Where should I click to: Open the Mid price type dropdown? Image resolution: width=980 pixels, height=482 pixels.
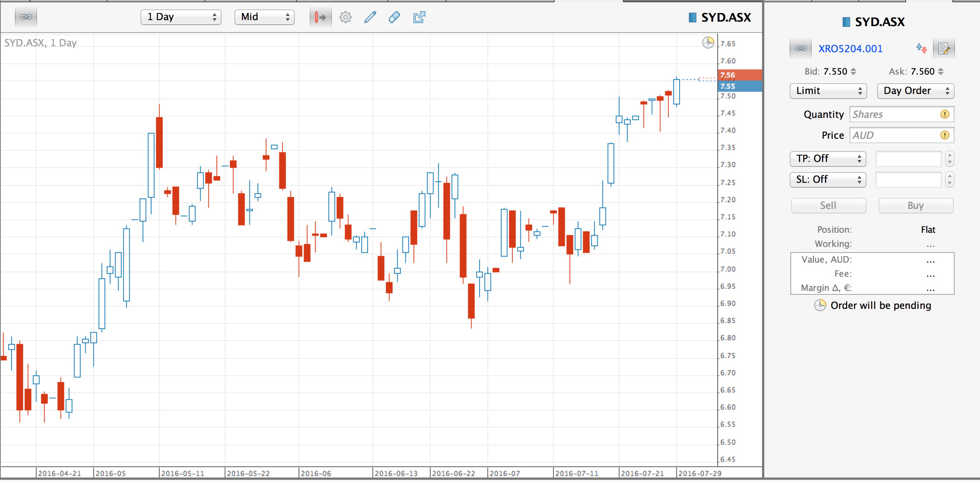point(264,17)
